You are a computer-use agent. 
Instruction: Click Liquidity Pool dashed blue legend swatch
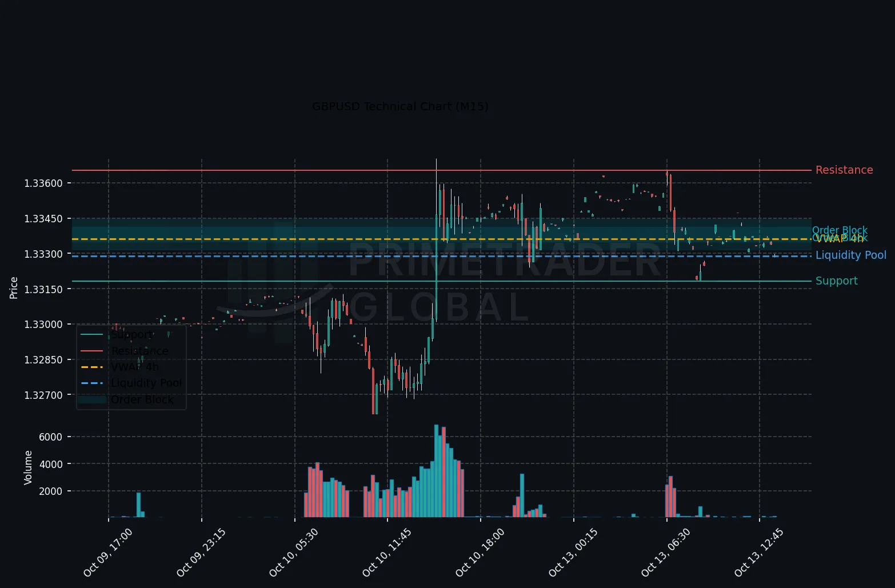tap(92, 383)
